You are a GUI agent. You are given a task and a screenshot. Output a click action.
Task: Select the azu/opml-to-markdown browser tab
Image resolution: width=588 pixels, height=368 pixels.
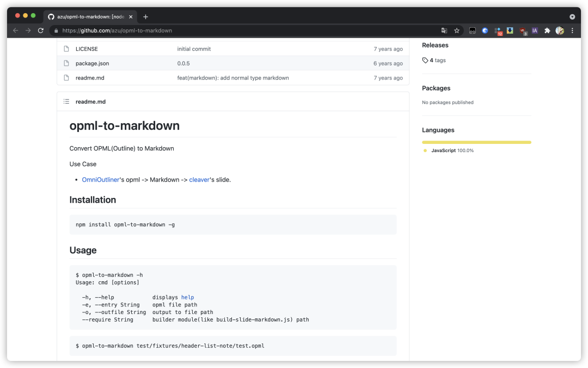(x=87, y=16)
